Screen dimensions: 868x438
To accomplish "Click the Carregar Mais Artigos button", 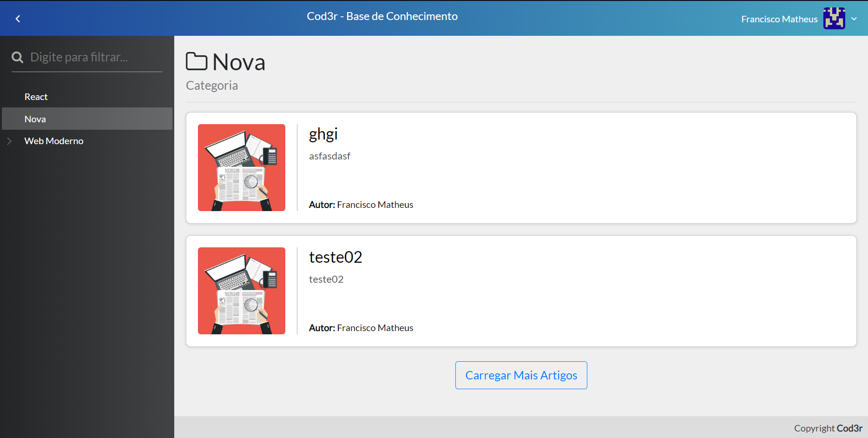I will pos(521,375).
